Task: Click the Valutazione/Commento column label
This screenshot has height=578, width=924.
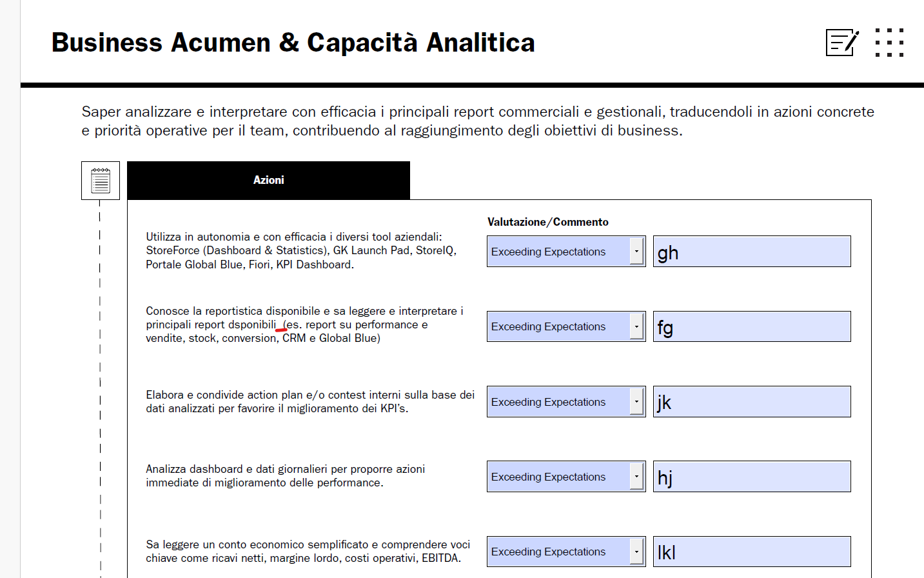Action: coord(547,222)
